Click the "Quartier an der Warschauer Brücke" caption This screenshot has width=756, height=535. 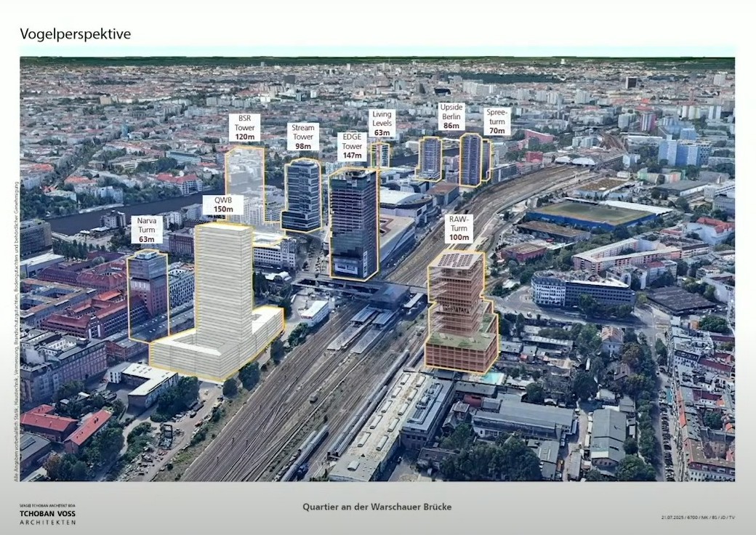[377, 507]
